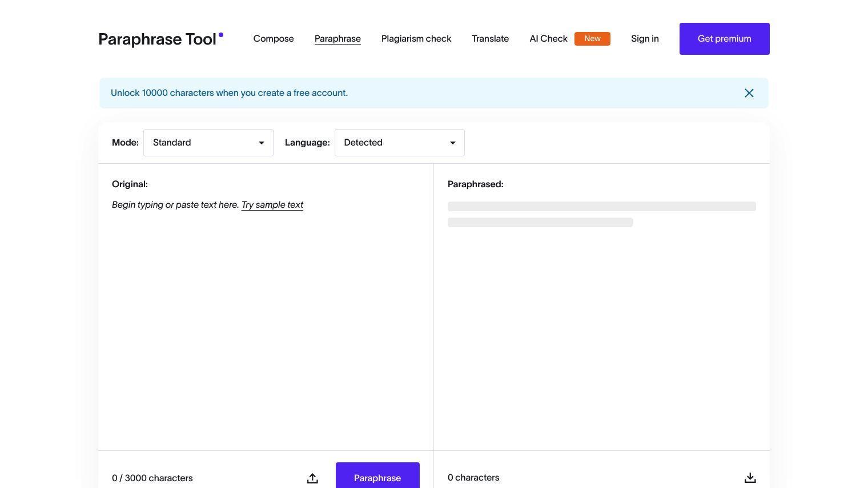Click the upload file icon
Image resolution: width=868 pixels, height=488 pixels.
click(x=312, y=478)
